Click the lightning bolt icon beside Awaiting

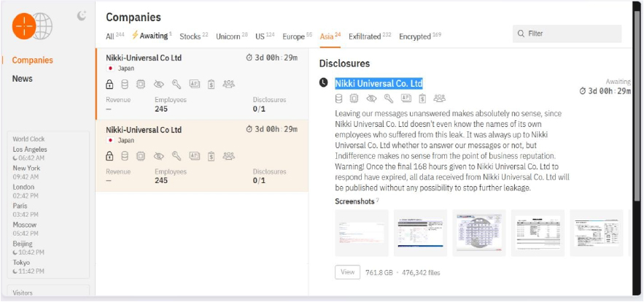click(x=135, y=35)
